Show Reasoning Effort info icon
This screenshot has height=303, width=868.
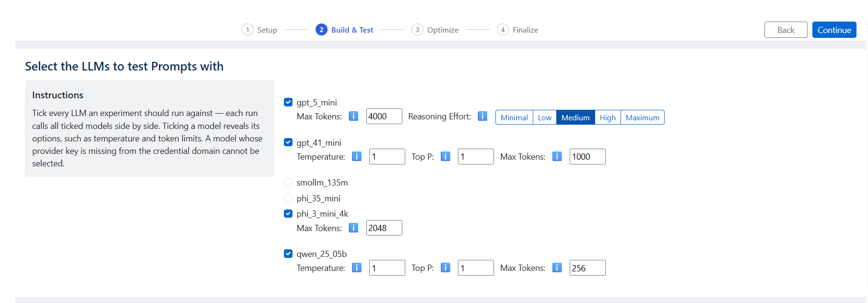click(482, 116)
